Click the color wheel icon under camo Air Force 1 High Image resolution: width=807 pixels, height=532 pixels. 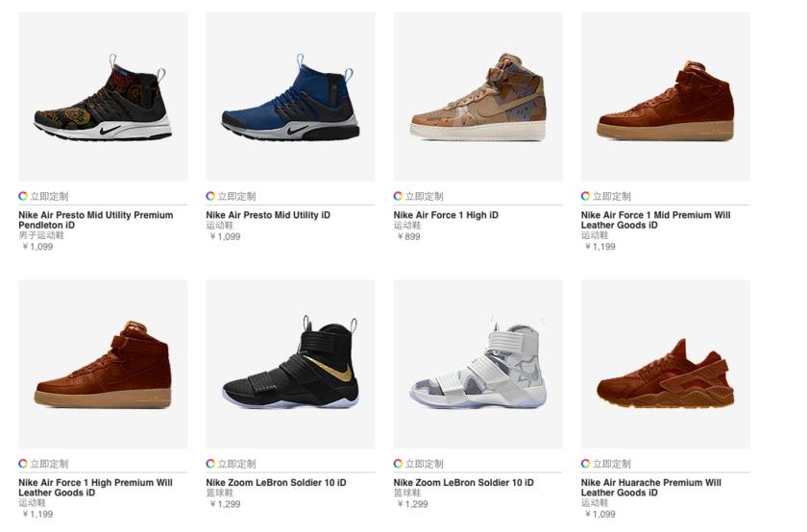[x=398, y=196]
